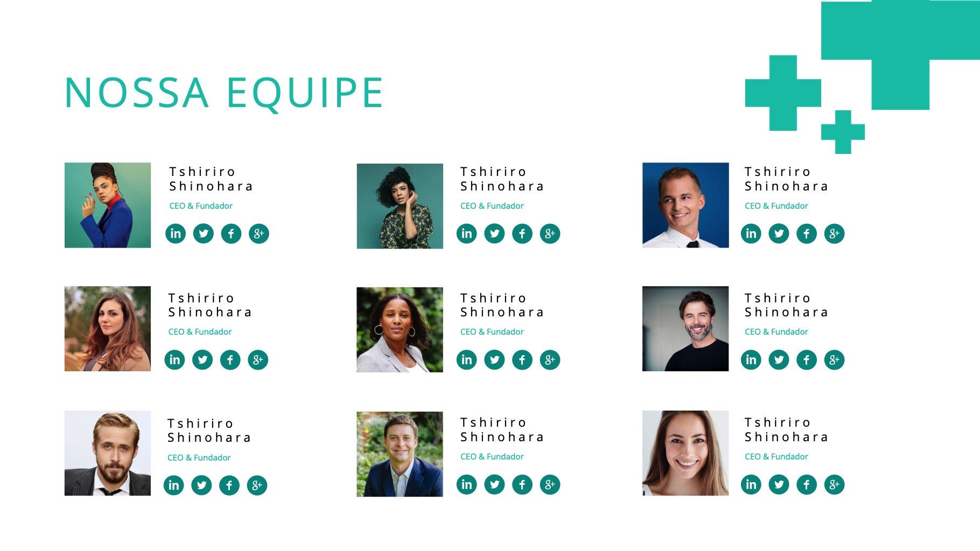Screen dimensions: 980x551
Task: Select photo of woman wearing hoop earrings
Action: (x=400, y=330)
